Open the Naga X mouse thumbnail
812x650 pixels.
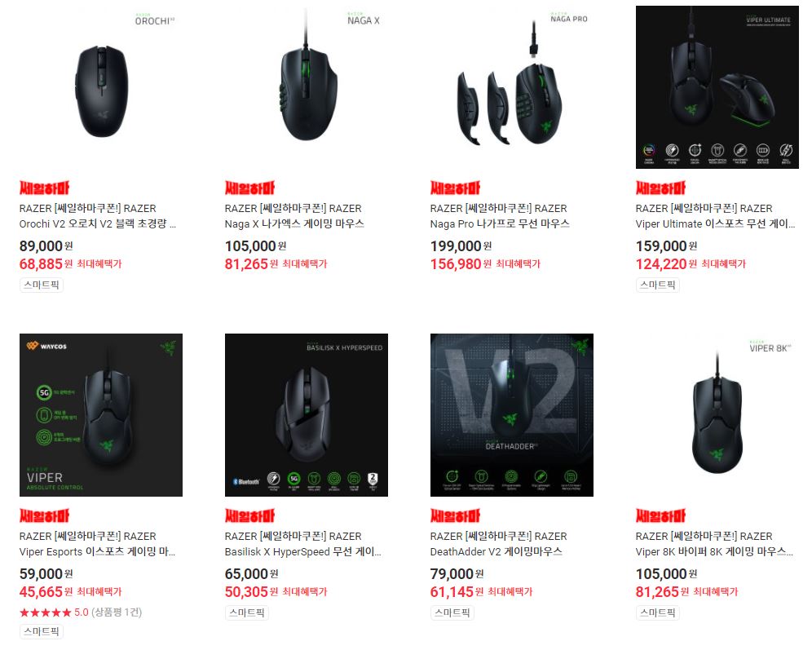click(307, 87)
